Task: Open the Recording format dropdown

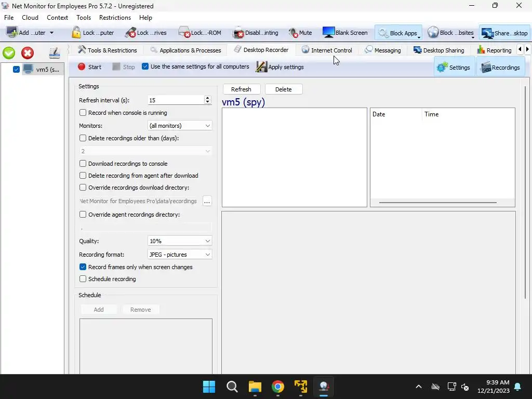Action: click(x=180, y=255)
